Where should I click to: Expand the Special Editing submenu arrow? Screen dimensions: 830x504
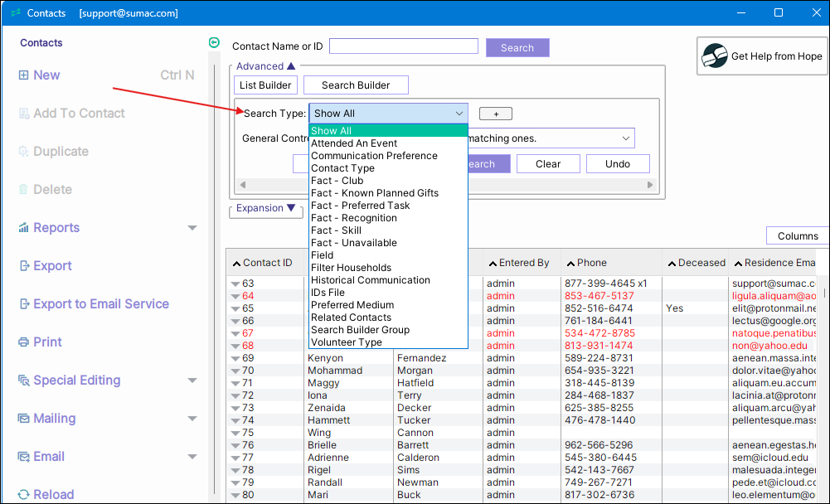pyautogui.click(x=192, y=380)
